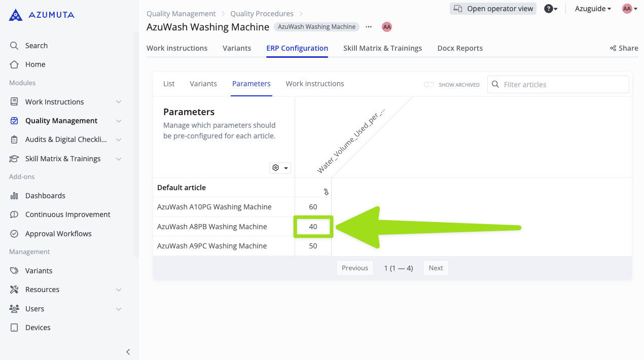
Task: Open the Devices section
Action: 38,327
